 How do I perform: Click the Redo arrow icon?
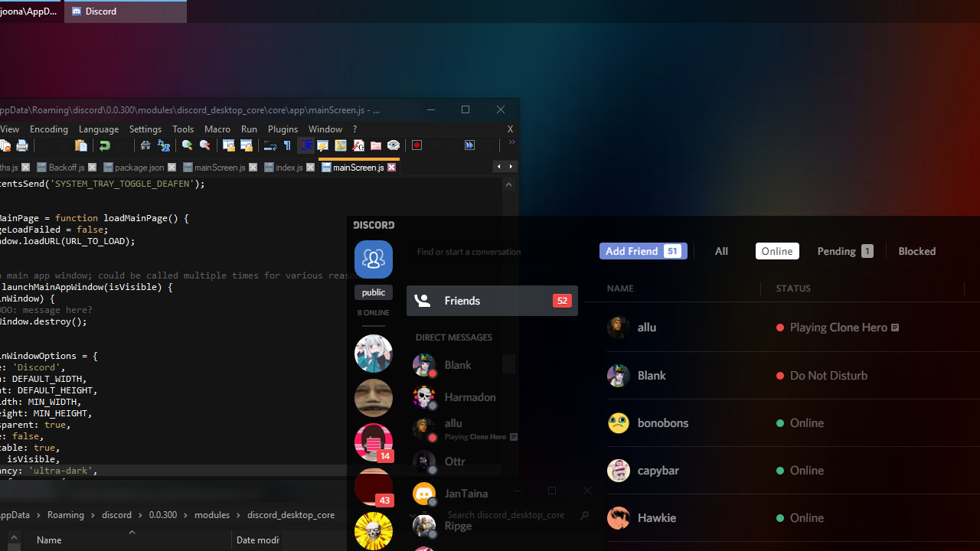105,145
